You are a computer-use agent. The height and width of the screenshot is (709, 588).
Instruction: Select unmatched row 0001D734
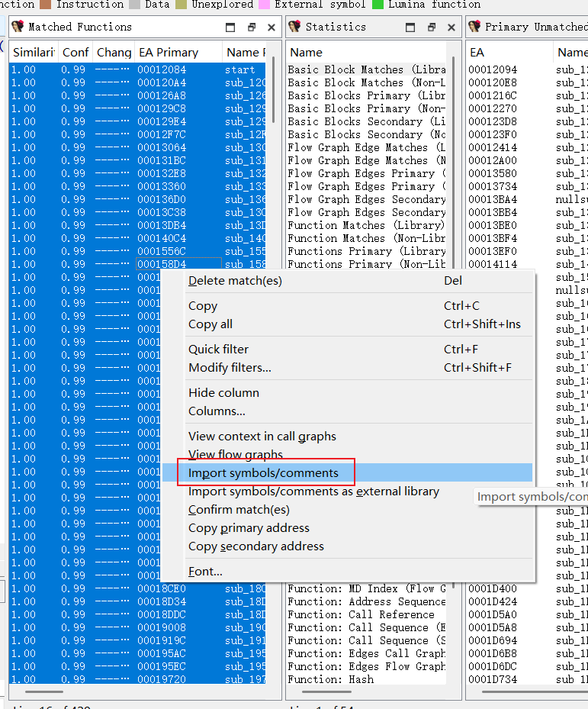[x=527, y=679]
